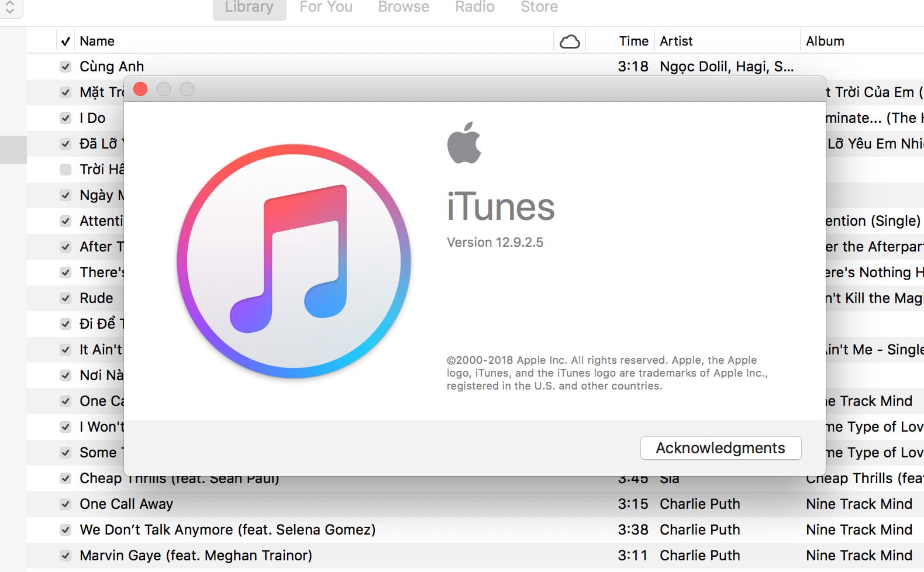The height and width of the screenshot is (572, 924).
Task: Open the For You tab
Action: click(x=326, y=8)
